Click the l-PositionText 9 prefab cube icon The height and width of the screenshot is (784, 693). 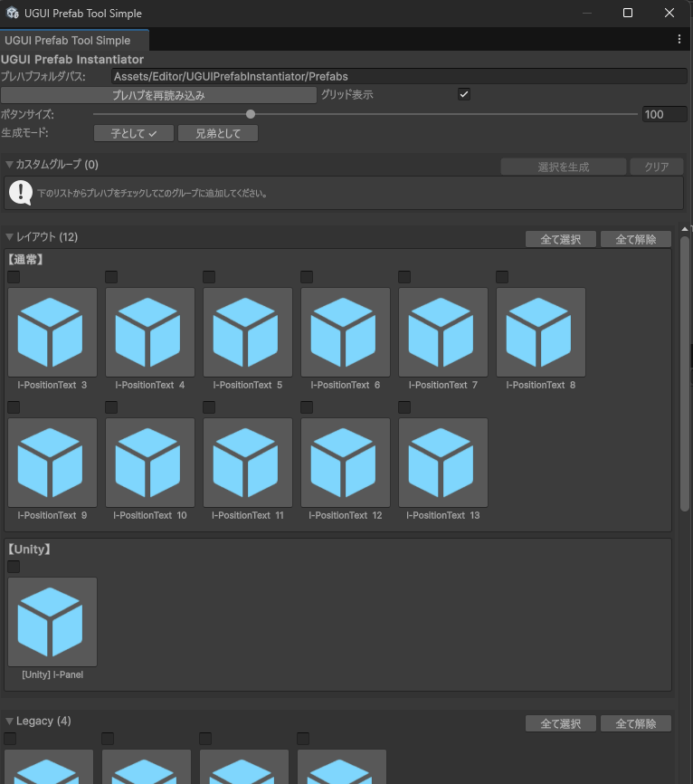tap(52, 463)
